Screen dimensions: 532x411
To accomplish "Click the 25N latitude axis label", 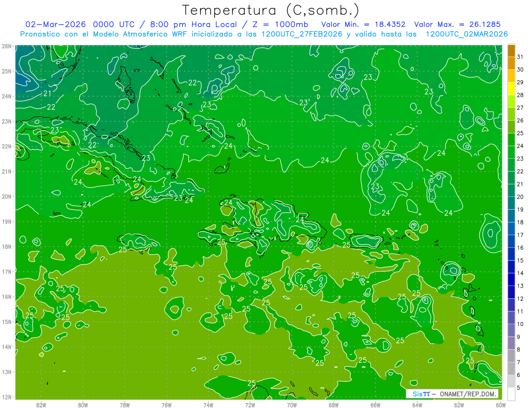I will point(6,71).
